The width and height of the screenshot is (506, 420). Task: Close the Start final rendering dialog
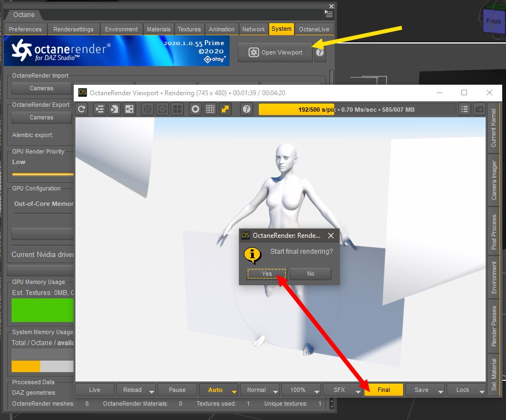[331, 236]
